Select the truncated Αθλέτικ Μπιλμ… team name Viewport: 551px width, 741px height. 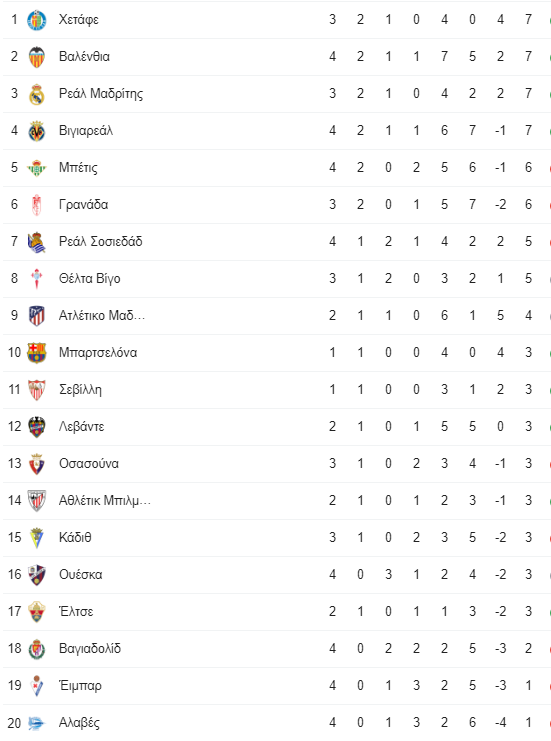point(104,500)
